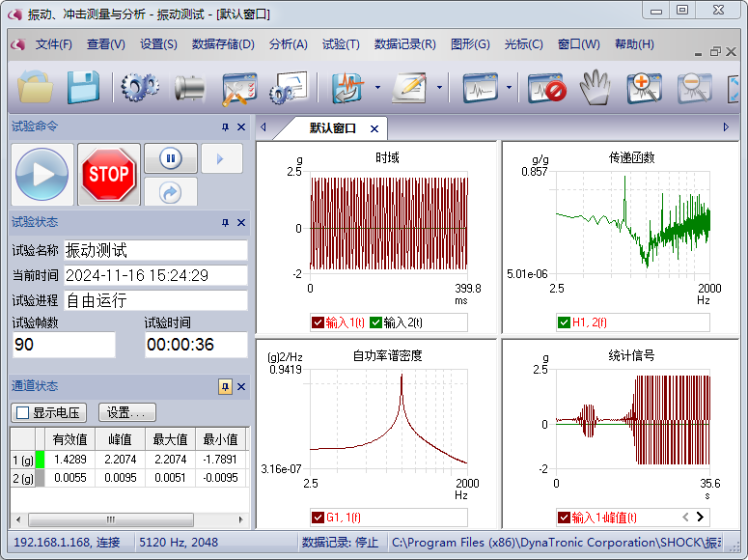Open the 数据存储(D) menu
This screenshot has width=748, height=560.
pos(223,44)
